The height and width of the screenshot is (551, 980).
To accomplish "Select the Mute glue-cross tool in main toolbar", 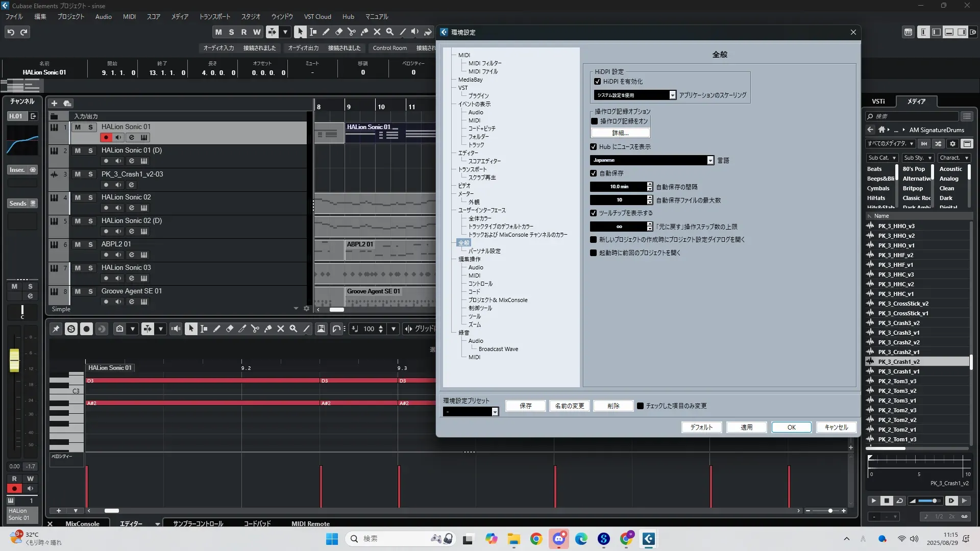I will 377,32.
